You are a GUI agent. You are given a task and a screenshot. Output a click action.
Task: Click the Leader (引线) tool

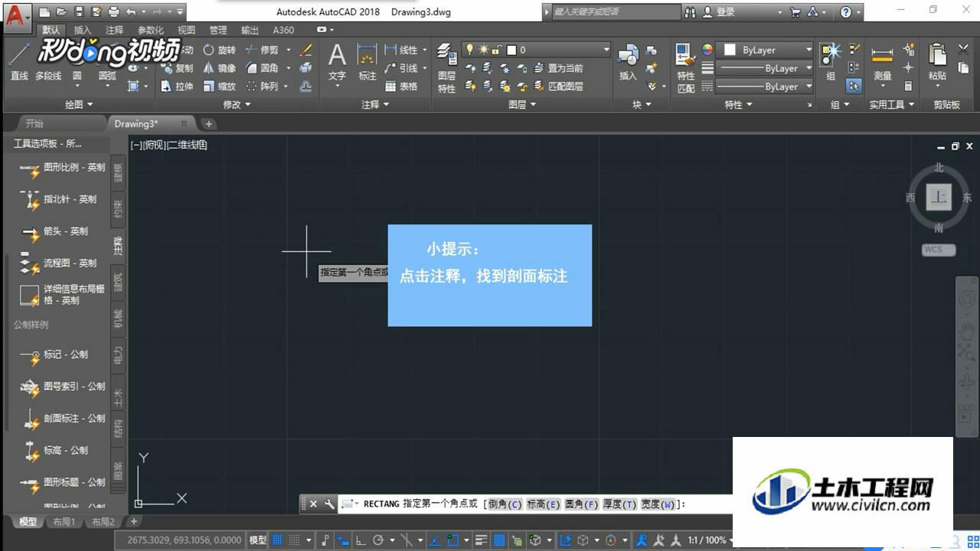coord(402,68)
